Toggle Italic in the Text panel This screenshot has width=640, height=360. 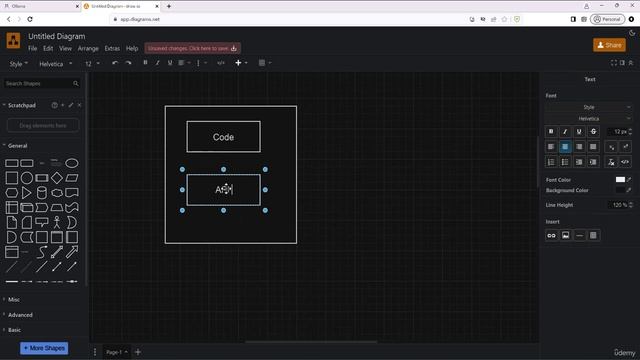(x=565, y=131)
